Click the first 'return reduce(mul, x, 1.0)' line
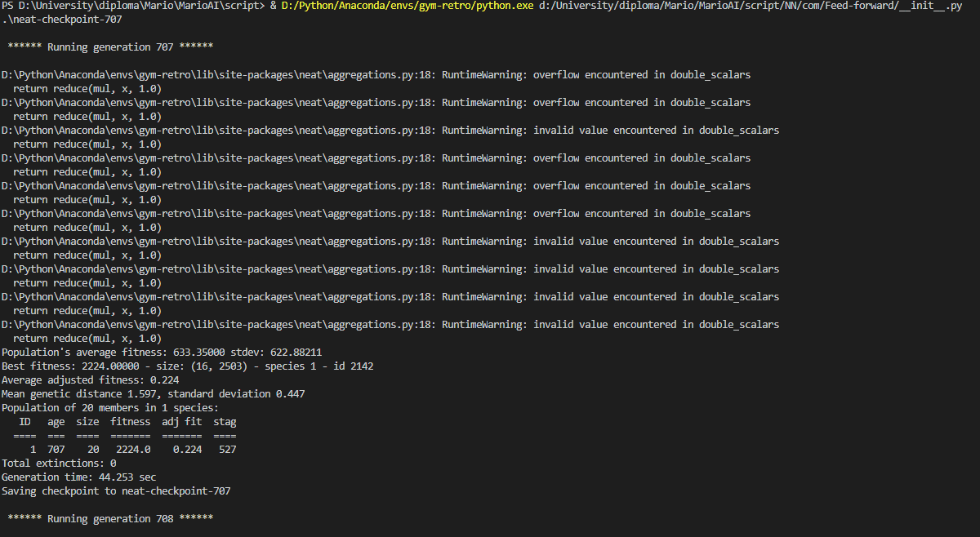Viewport: 980px width, 537px height. [x=87, y=89]
